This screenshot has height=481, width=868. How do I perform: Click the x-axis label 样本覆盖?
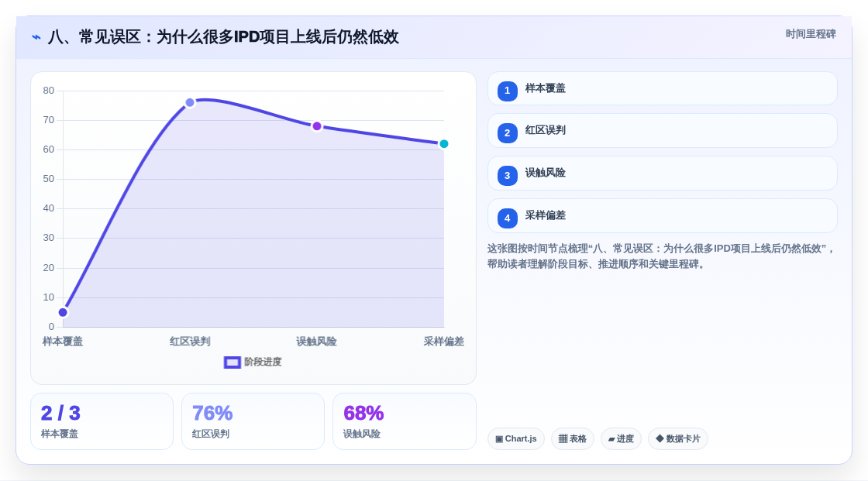[63, 342]
